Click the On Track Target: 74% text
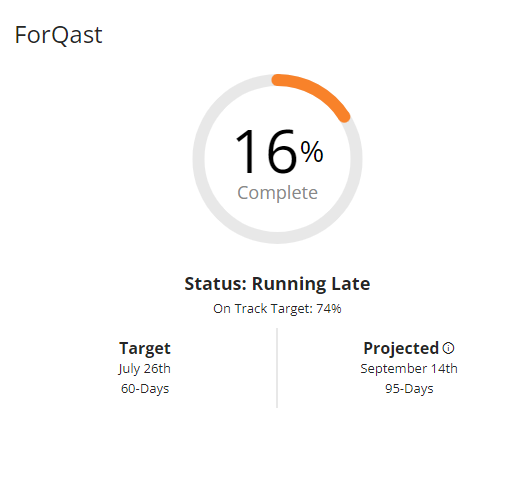The height and width of the screenshot is (499, 508). 277,309
